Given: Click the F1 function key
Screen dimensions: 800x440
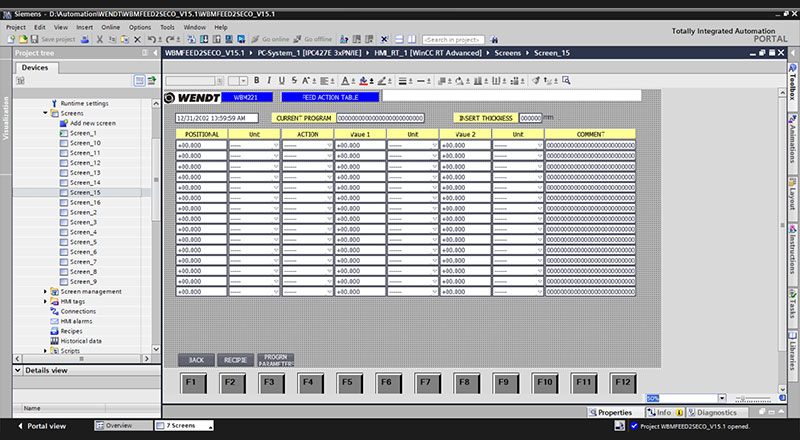Looking at the screenshot, I should [193, 383].
